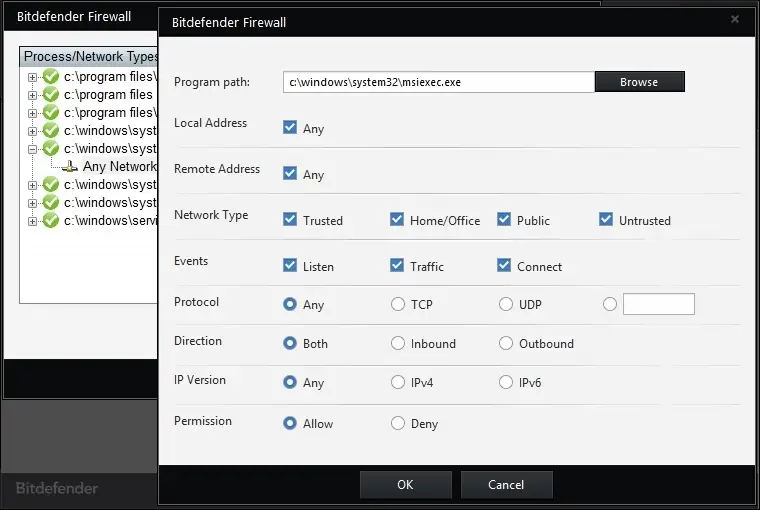Uncheck Any for Local Address
This screenshot has width=760, height=510.
click(x=290, y=128)
